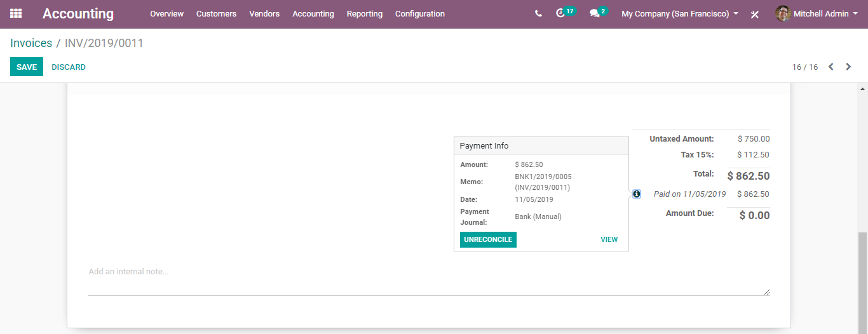The width and height of the screenshot is (868, 334).
Task: Open the Overview menu
Action: [x=166, y=13]
